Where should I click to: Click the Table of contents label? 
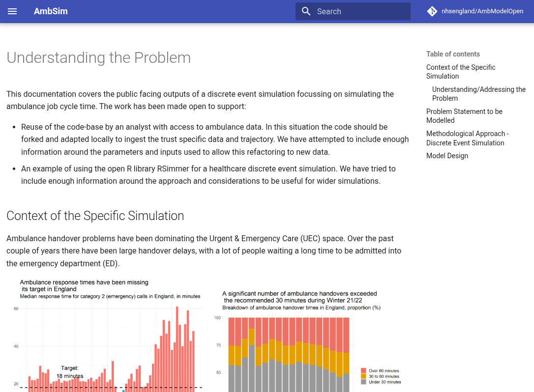point(453,54)
